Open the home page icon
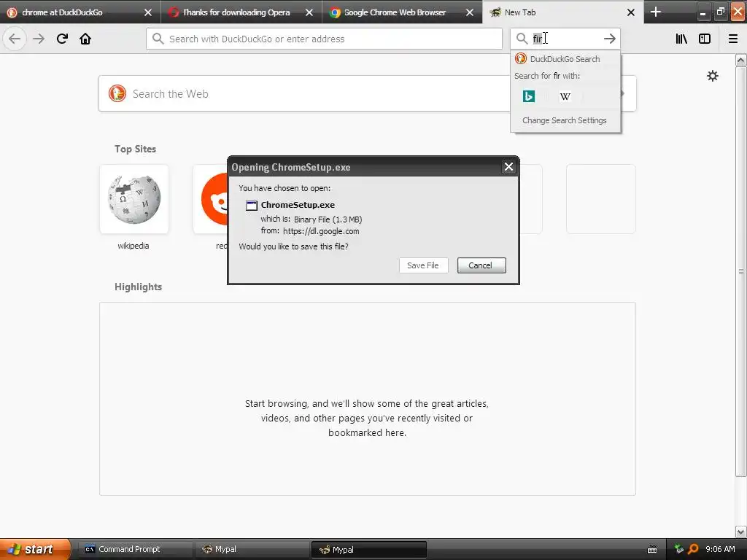This screenshot has width=747, height=560. [85, 39]
